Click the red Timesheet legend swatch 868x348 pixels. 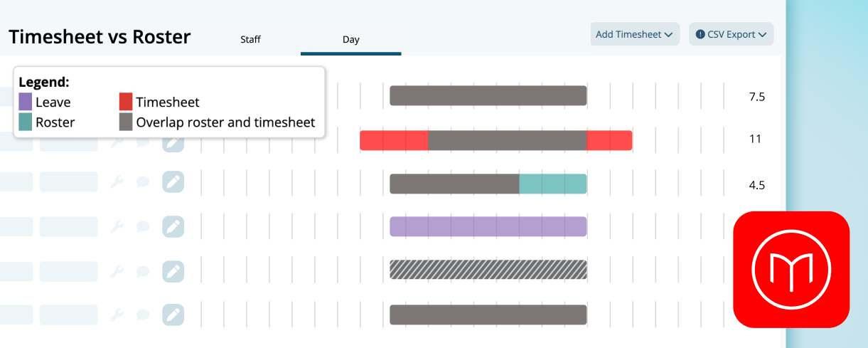point(126,102)
